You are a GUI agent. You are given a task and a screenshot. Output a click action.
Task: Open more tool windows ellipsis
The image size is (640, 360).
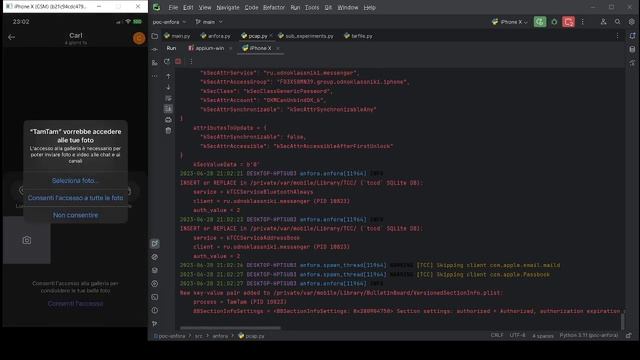click(x=155, y=76)
